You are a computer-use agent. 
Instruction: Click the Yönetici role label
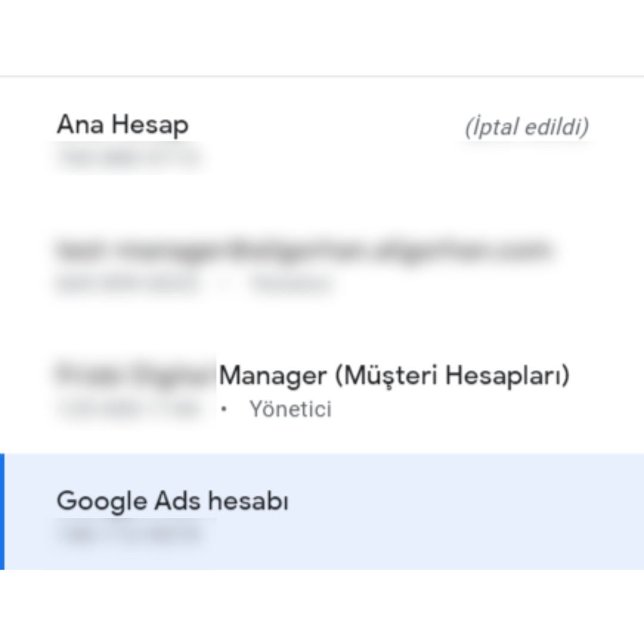(290, 409)
